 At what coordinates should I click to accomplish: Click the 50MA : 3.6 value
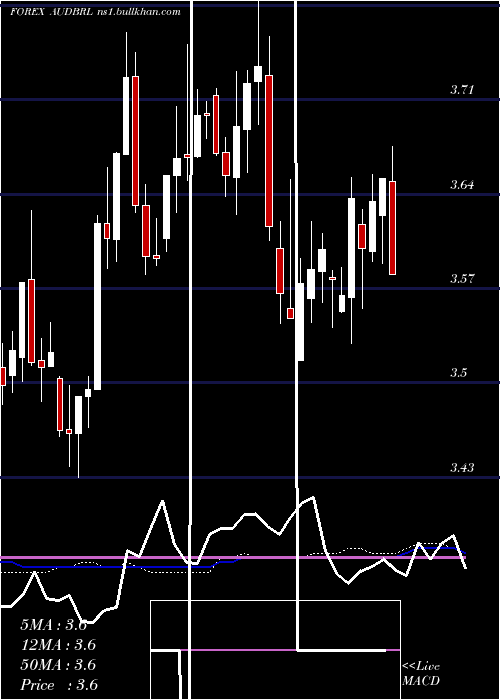58,665
